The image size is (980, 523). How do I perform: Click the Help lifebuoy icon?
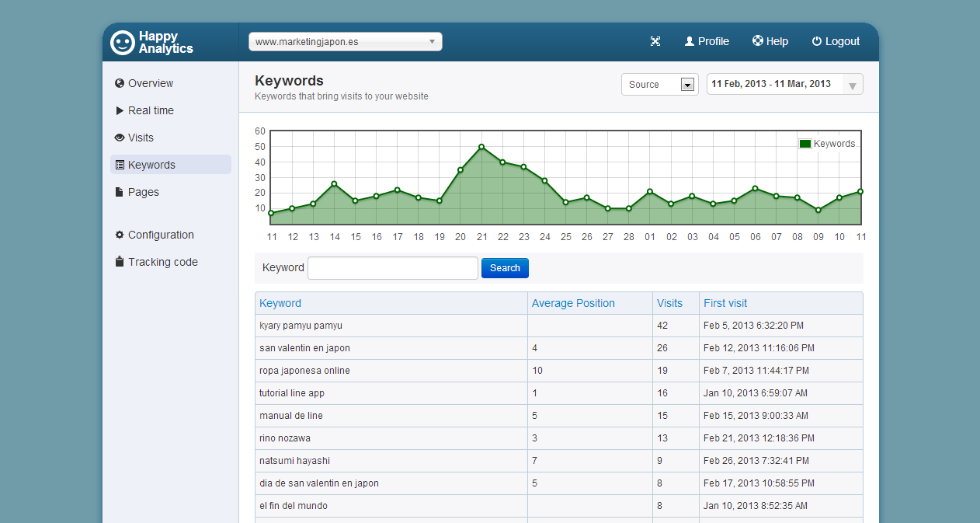[757, 42]
